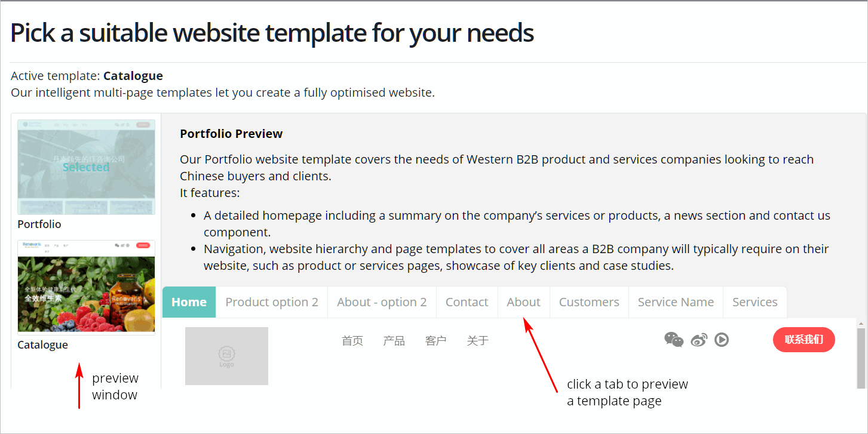Preview the Customers tab
This screenshot has height=434, width=868.
(x=588, y=302)
